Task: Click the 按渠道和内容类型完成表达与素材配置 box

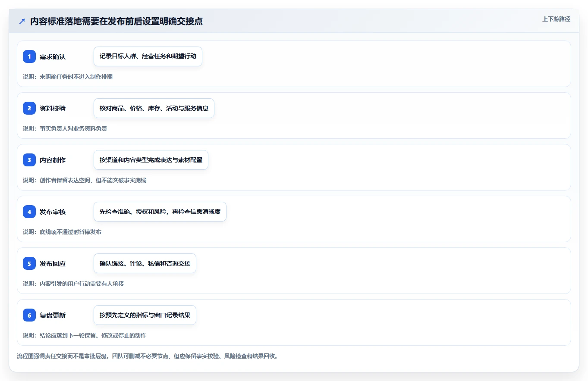Action: click(x=151, y=160)
